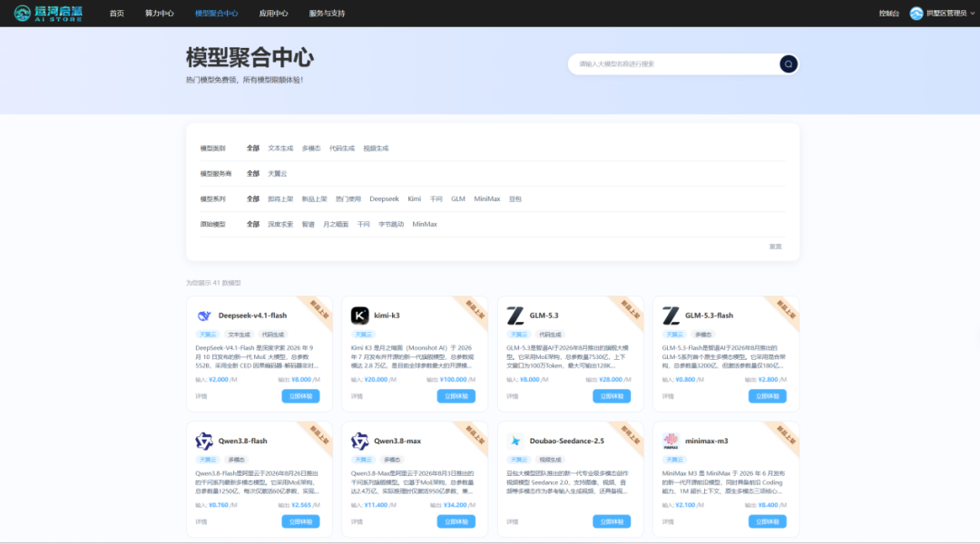Click the user avatar icon in the top bar

pos(916,13)
